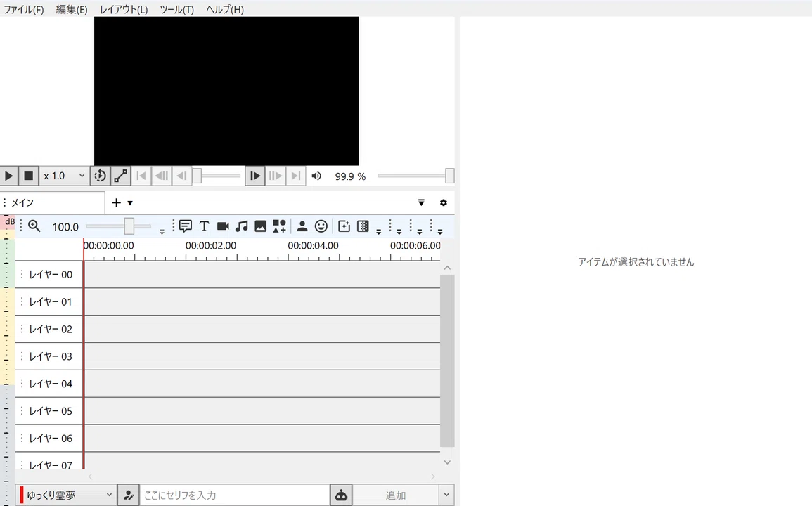Click the timeline zoom magnifier icon

[34, 226]
